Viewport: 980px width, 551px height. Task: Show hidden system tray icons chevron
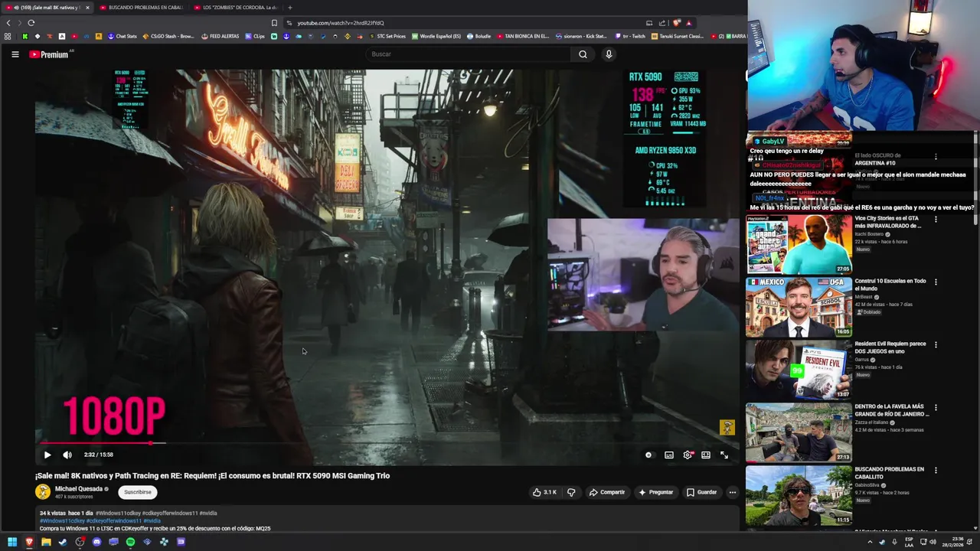click(x=870, y=542)
